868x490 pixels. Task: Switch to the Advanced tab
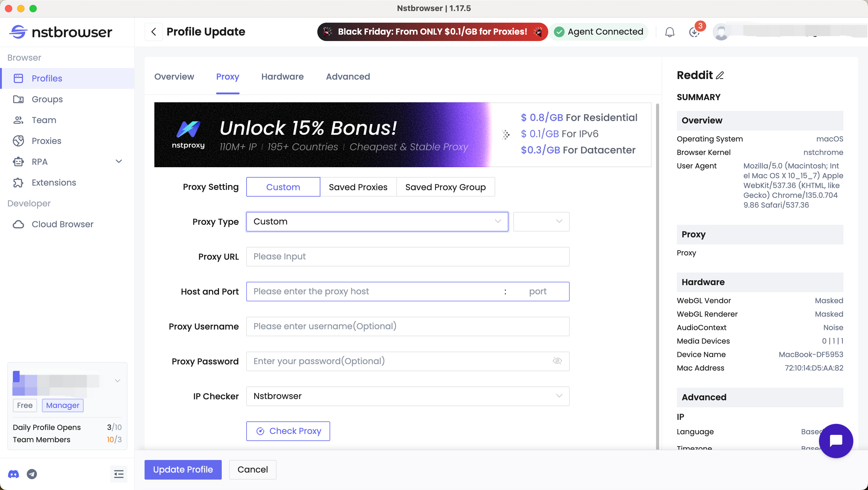pyautogui.click(x=348, y=77)
